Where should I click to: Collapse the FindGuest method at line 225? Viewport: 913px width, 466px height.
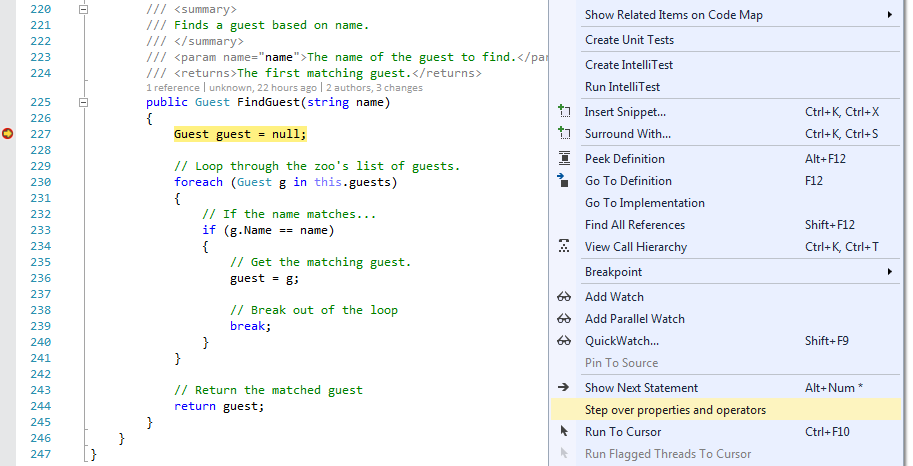(x=84, y=102)
